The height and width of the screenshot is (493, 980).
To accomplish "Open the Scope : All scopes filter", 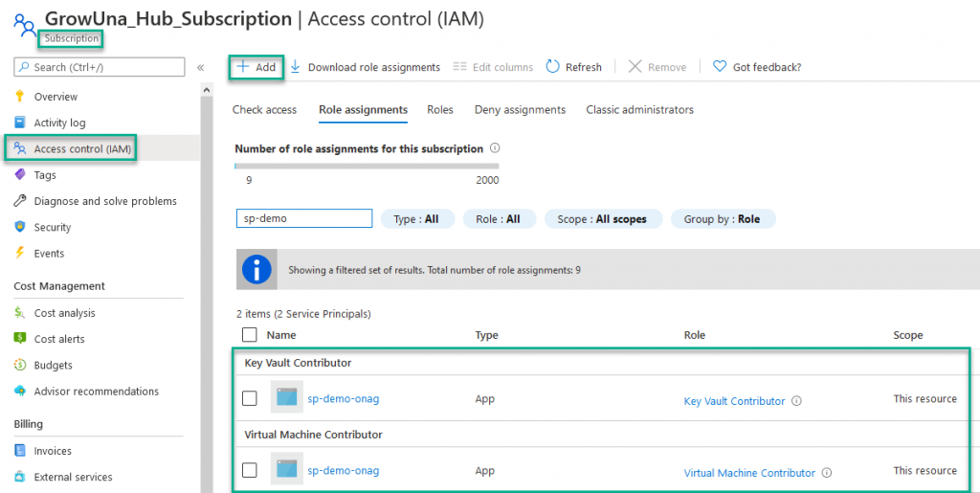I will pos(603,219).
